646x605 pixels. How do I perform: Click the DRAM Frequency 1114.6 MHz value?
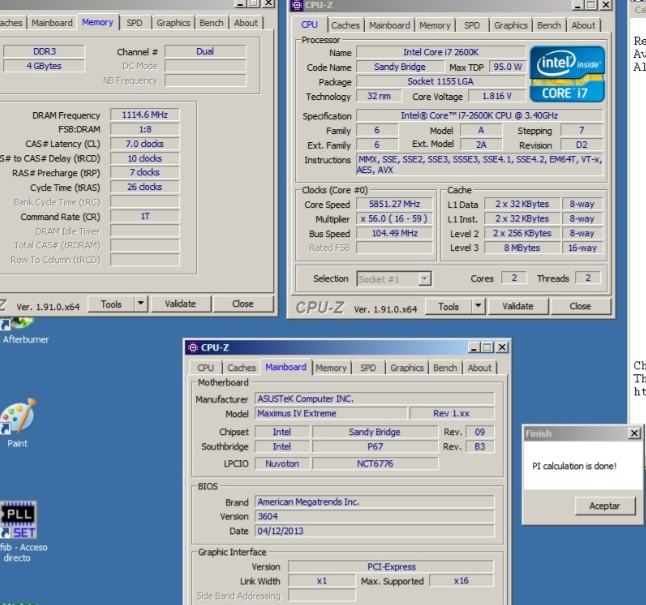click(x=145, y=115)
